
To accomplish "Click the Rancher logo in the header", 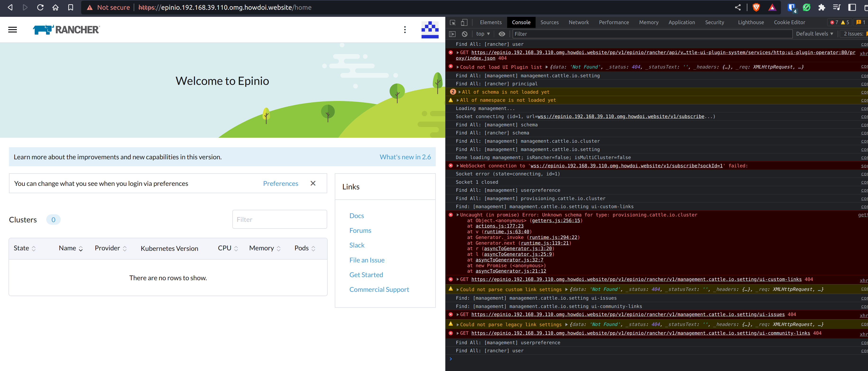I will point(66,30).
